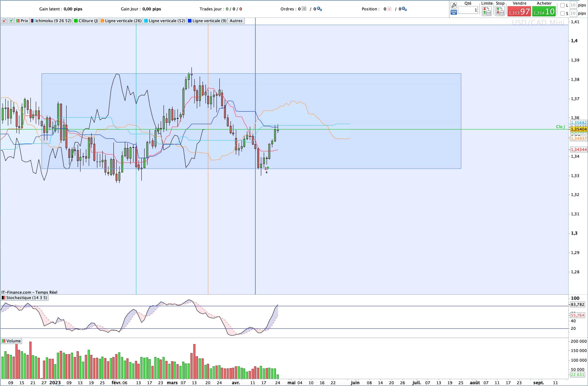Open the Stochastique (14 3 5) label
Screen dimensions: 588x386
[25, 298]
